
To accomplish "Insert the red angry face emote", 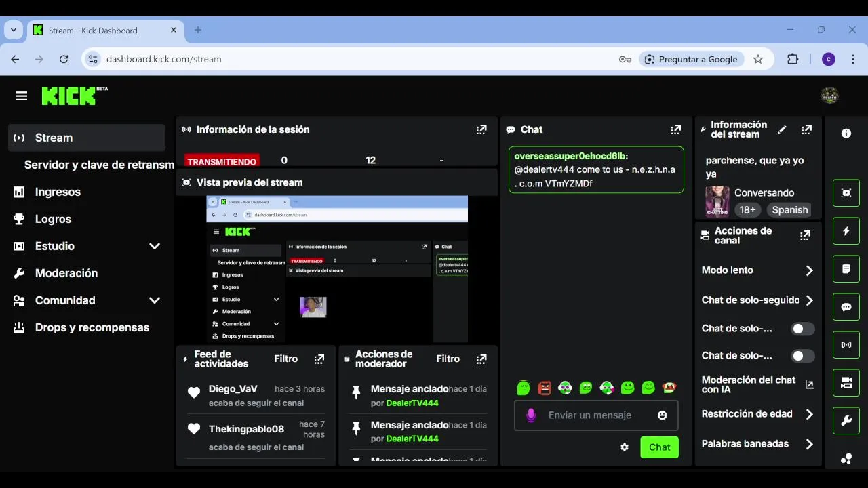I will 544,388.
